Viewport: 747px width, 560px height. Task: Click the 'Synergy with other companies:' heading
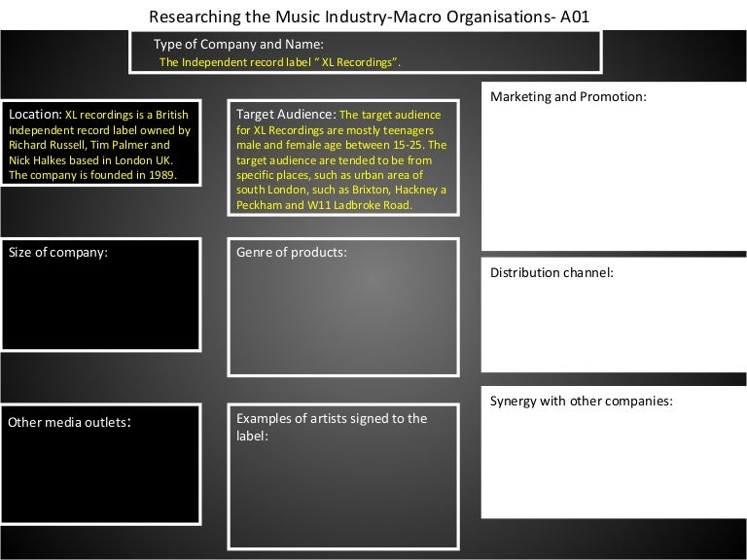[x=581, y=401]
